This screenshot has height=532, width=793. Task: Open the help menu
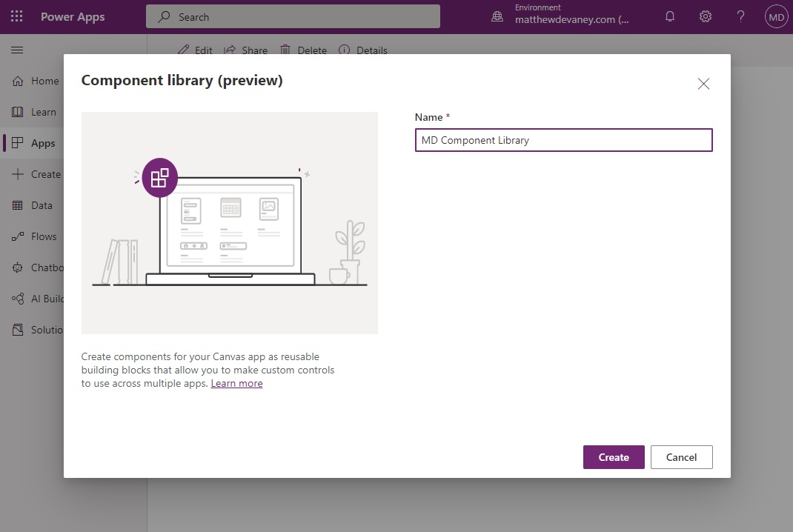(x=740, y=16)
